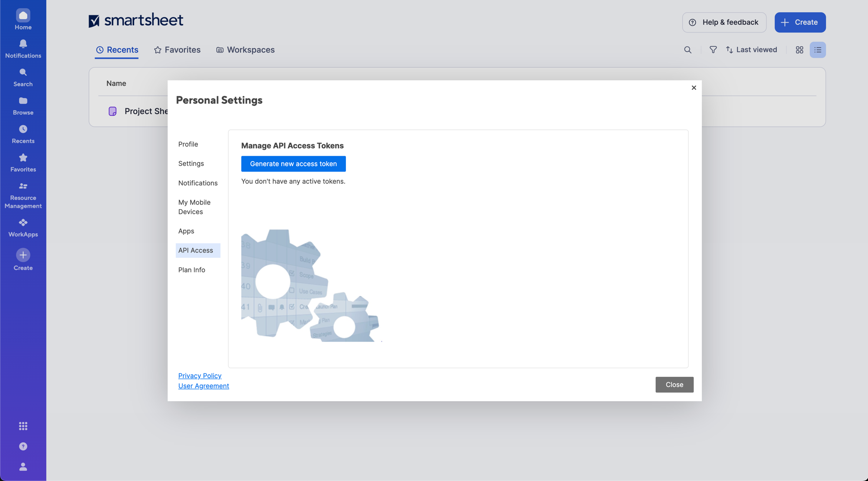Switch to the Favorites tab
Viewport: 868px width, 481px height.
(x=177, y=50)
